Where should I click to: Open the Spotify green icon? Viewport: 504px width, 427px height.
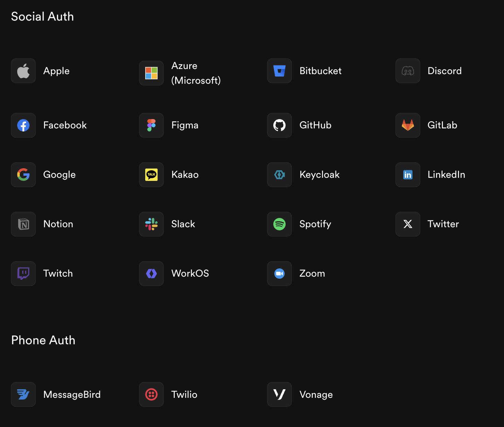279,224
